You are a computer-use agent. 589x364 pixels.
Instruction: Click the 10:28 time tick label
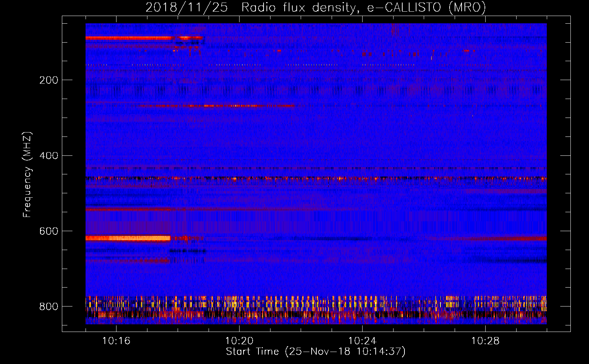(x=485, y=341)
